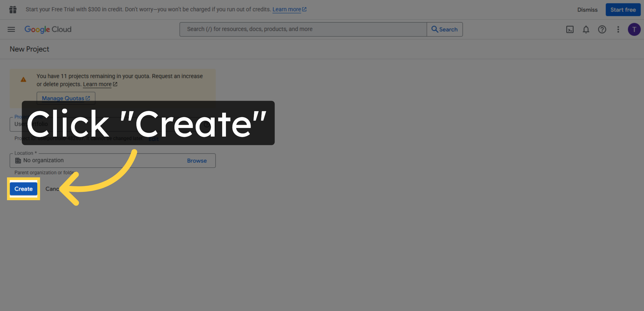Edit the project ID
This screenshot has width=644, height=311.
pyautogui.click(x=153, y=139)
